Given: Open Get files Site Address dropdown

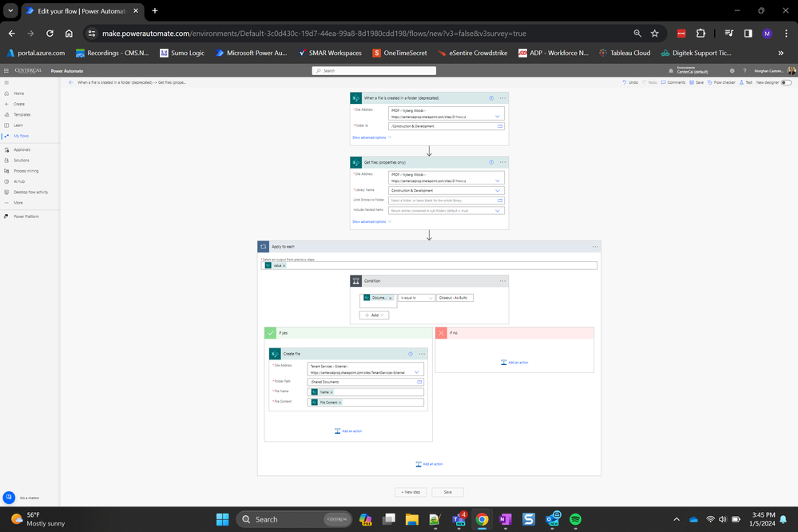Looking at the screenshot, I should tap(497, 181).
